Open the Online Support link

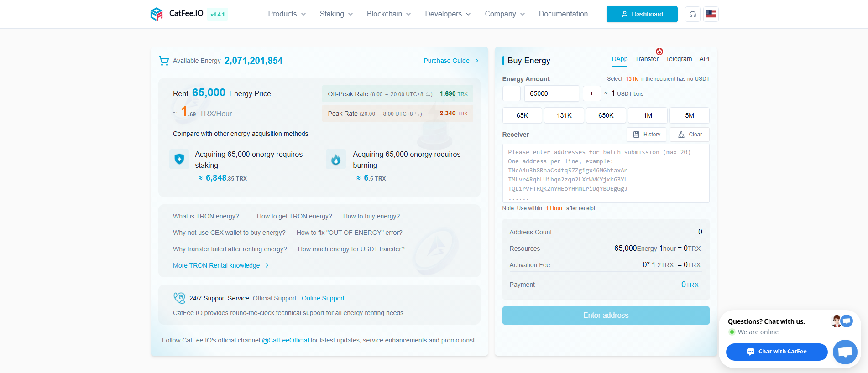click(x=323, y=298)
